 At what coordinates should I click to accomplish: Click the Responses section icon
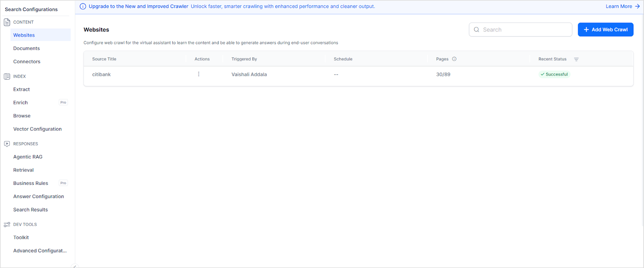[7, 144]
